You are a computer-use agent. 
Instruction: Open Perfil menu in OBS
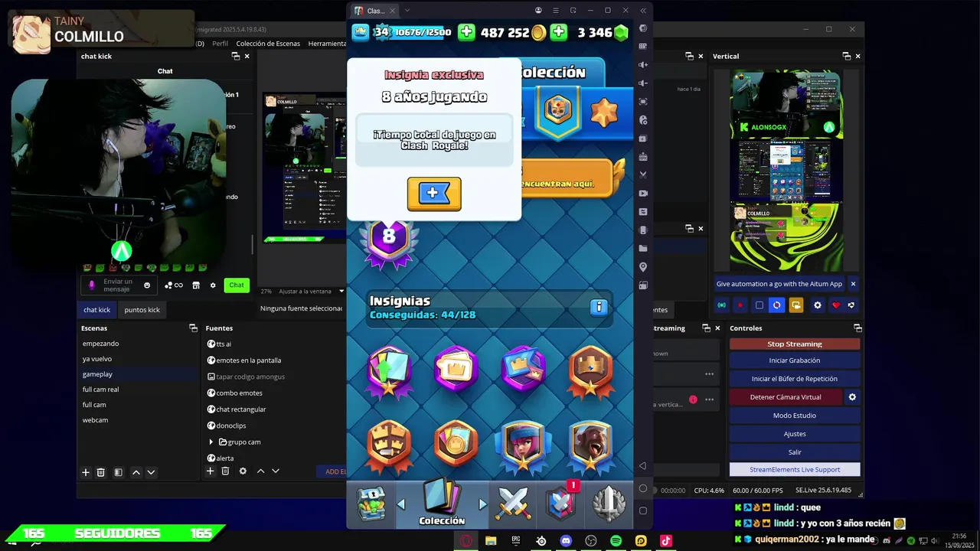(220, 44)
